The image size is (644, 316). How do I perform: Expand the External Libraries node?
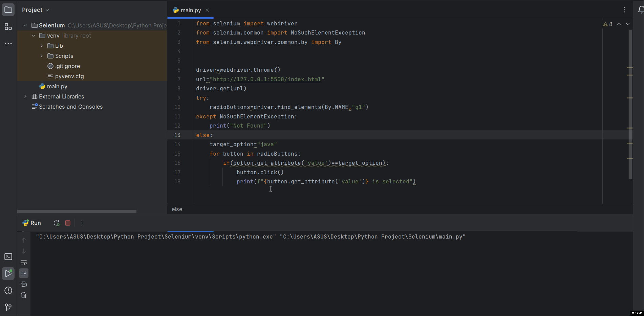pos(25,96)
